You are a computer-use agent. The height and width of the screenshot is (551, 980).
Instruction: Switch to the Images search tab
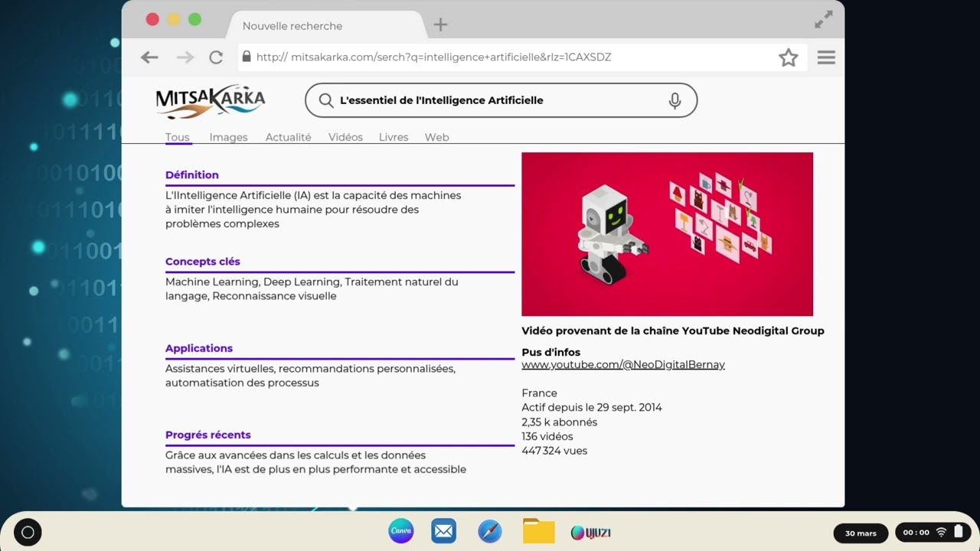pyautogui.click(x=229, y=137)
